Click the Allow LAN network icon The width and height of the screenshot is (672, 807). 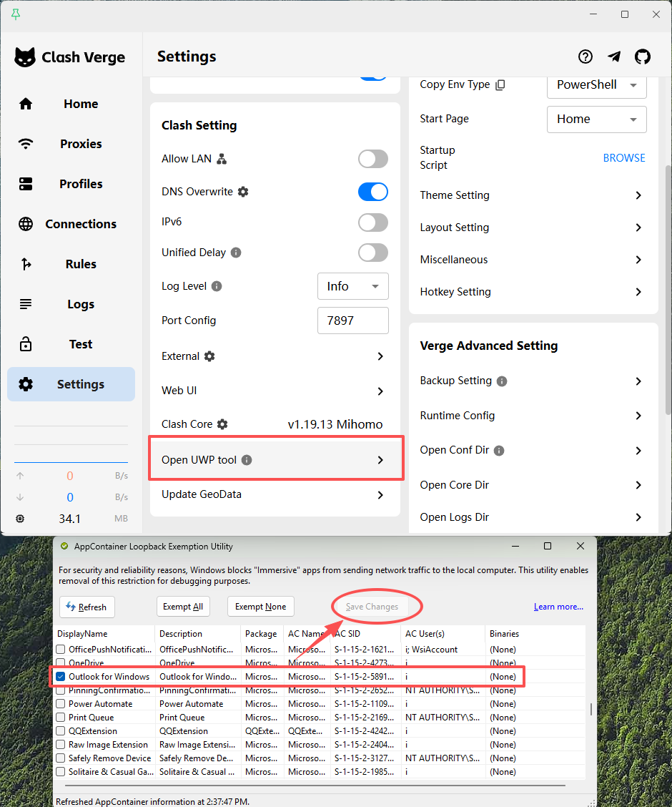222,159
